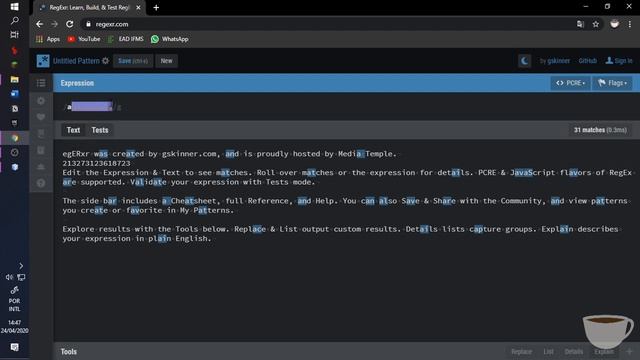This screenshot has height=360, width=640.
Task: Open the Flags dropdown
Action: point(612,83)
